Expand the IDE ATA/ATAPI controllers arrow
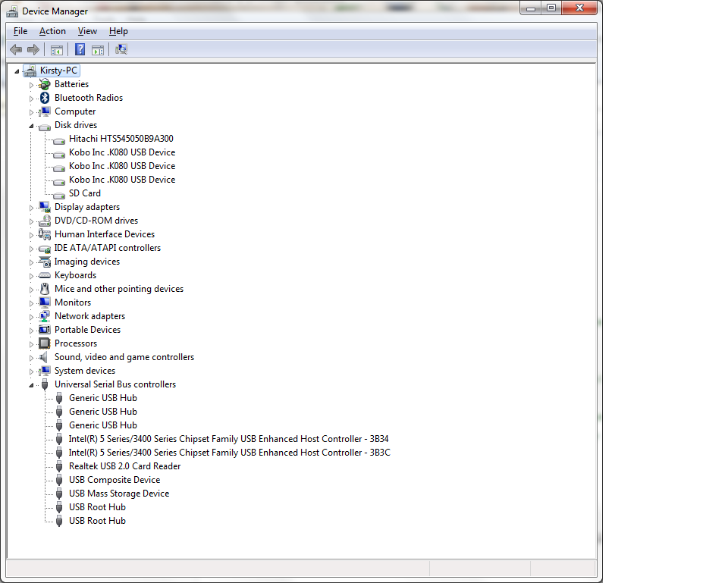The image size is (728, 583). coord(32,249)
